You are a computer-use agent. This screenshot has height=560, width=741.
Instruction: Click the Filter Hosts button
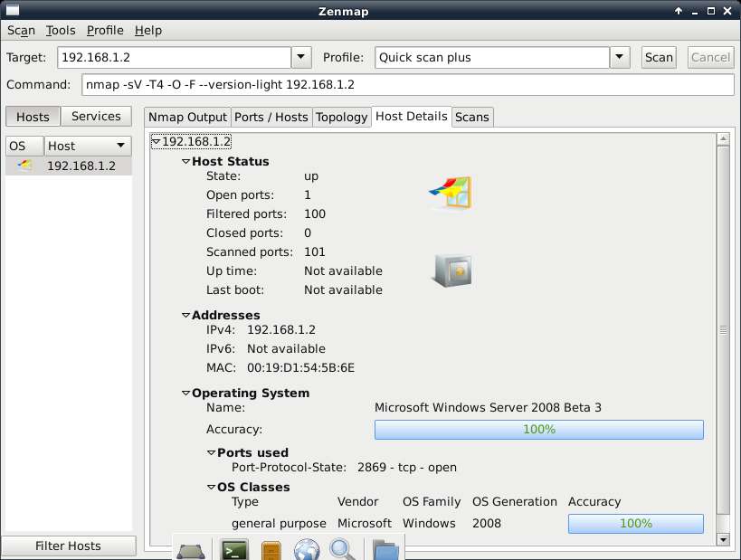(68, 546)
